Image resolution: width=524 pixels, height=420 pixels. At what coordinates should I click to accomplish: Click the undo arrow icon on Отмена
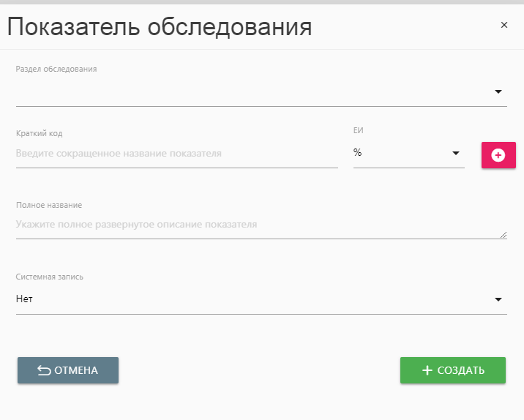click(x=43, y=370)
